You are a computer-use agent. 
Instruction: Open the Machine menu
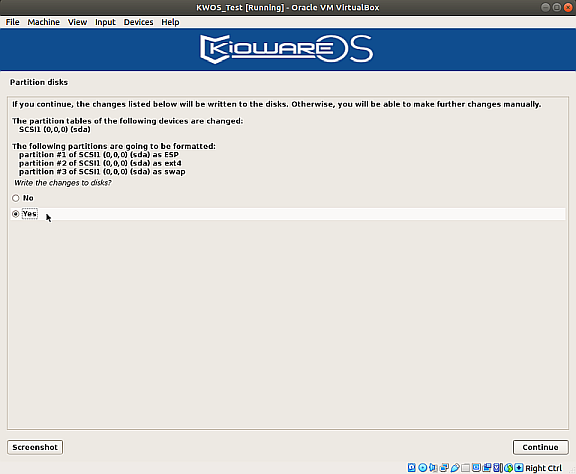pyautogui.click(x=43, y=22)
